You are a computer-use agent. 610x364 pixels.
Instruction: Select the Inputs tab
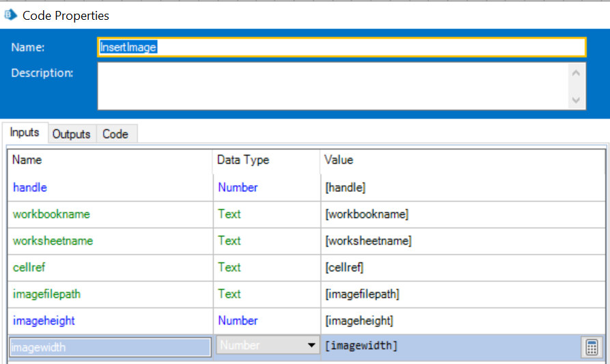coord(25,133)
